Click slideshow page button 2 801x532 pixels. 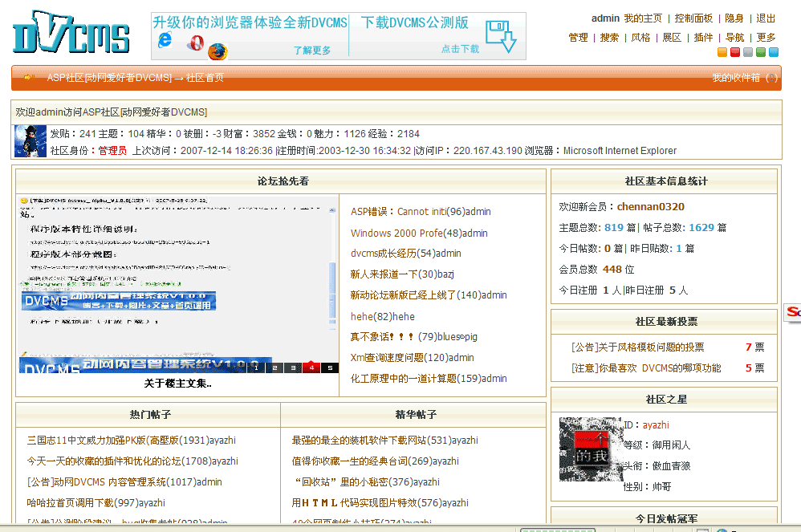pyautogui.click(x=274, y=367)
